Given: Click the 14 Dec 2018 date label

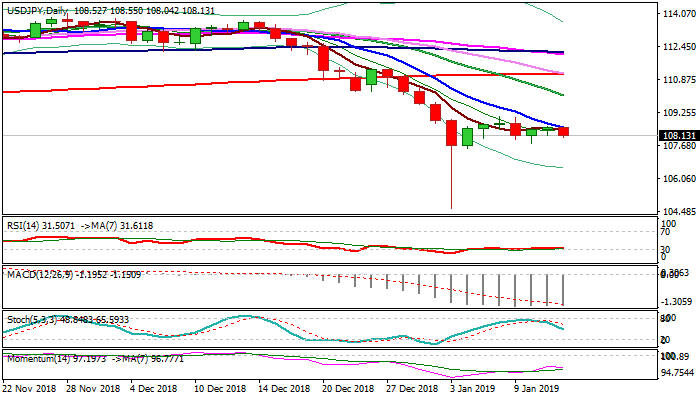Looking at the screenshot, I should (281, 387).
